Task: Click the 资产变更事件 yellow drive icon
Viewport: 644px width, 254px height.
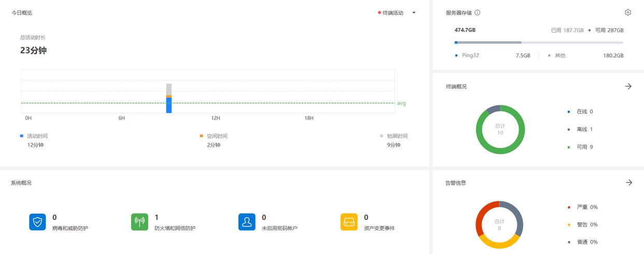Action: (349, 222)
